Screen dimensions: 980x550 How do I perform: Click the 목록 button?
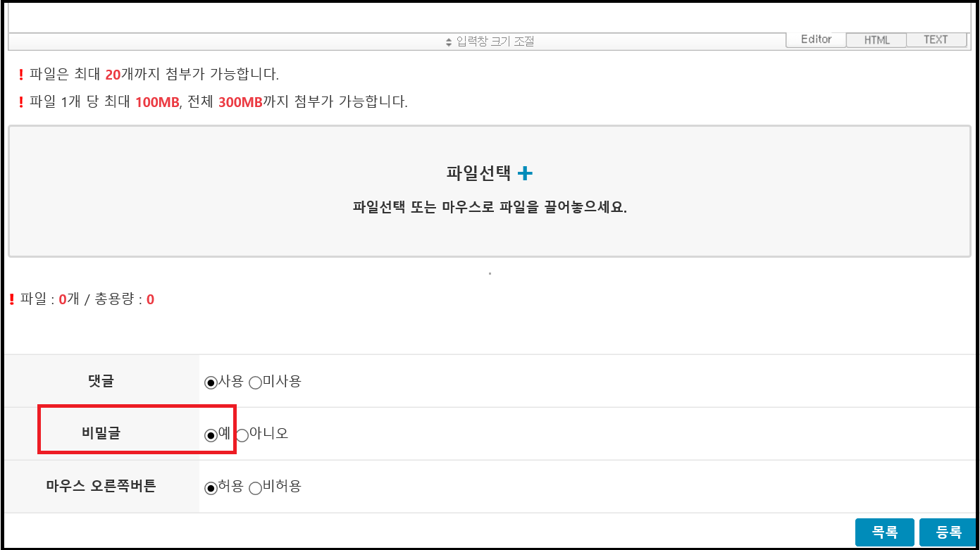click(x=884, y=532)
